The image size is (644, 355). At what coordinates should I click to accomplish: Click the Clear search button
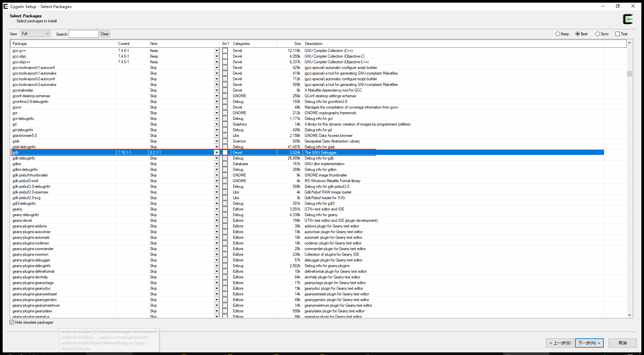[105, 34]
